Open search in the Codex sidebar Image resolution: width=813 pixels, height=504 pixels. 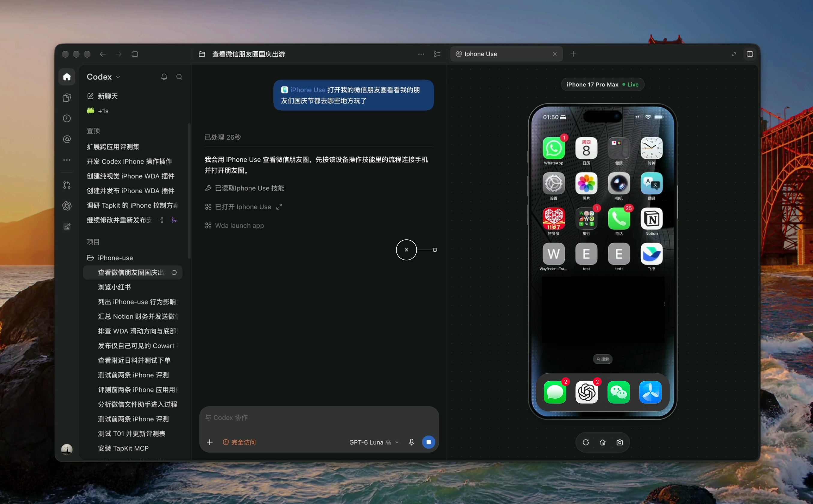[179, 77]
